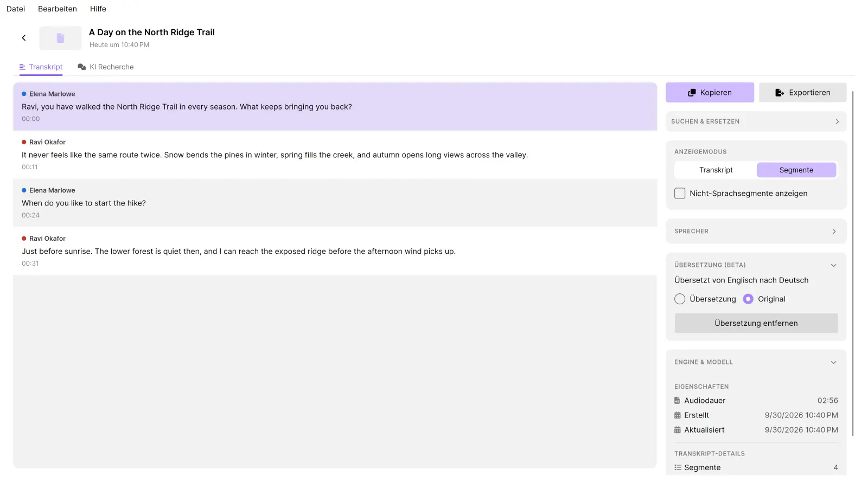Select the segment 'It never feels like the same route'
The height and width of the screenshot is (488, 868).
coord(335,155)
